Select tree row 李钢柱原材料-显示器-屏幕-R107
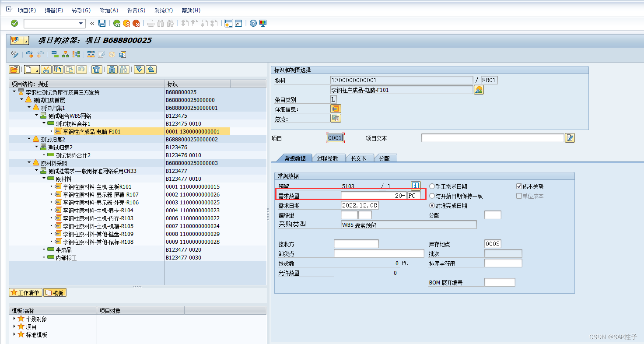This screenshot has height=344, width=644. [x=101, y=194]
